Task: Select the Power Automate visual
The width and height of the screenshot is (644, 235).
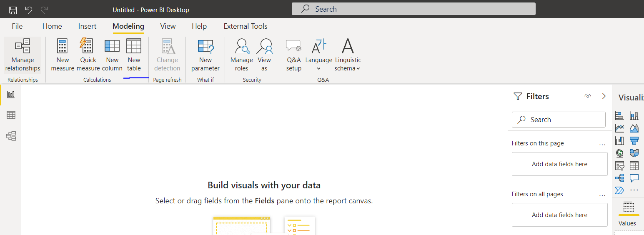Action: (619, 190)
